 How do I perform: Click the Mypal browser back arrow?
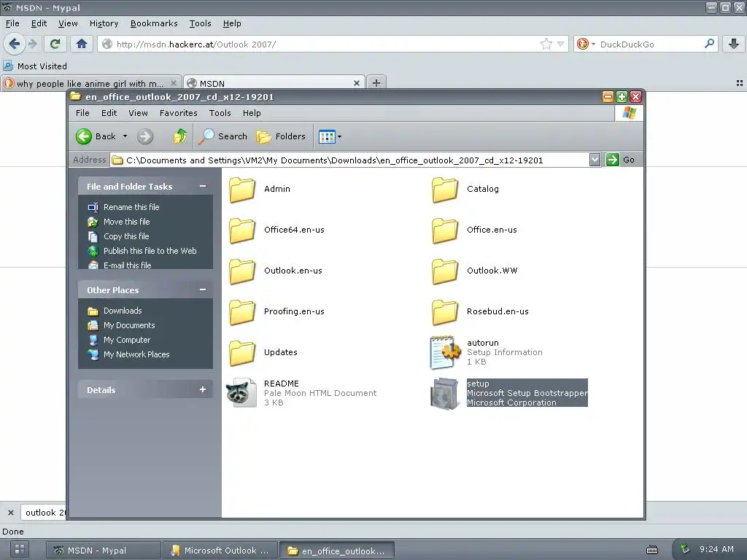(15, 44)
